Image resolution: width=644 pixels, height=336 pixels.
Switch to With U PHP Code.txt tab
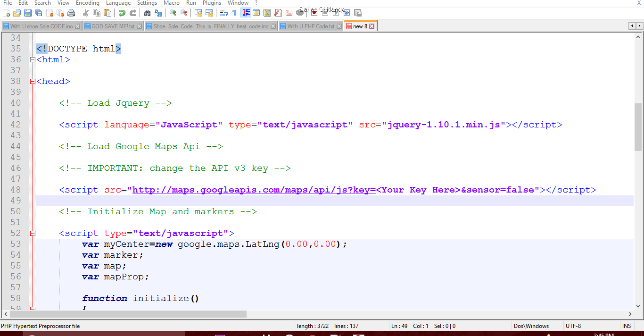[311, 26]
